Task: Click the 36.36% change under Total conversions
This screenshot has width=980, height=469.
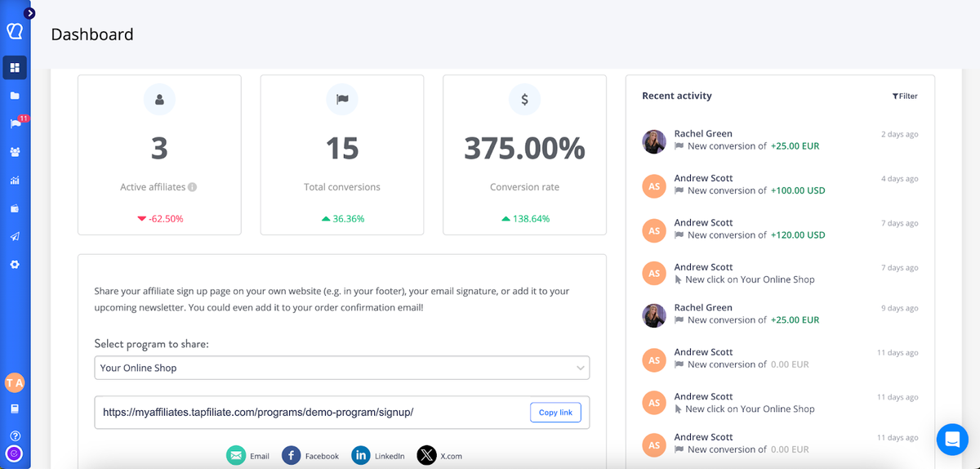Action: pyautogui.click(x=343, y=219)
